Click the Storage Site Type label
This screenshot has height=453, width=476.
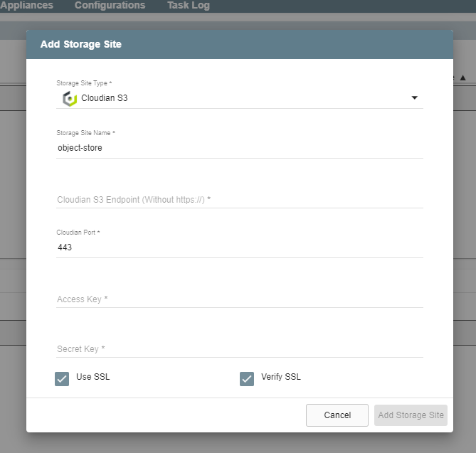pyautogui.click(x=82, y=83)
